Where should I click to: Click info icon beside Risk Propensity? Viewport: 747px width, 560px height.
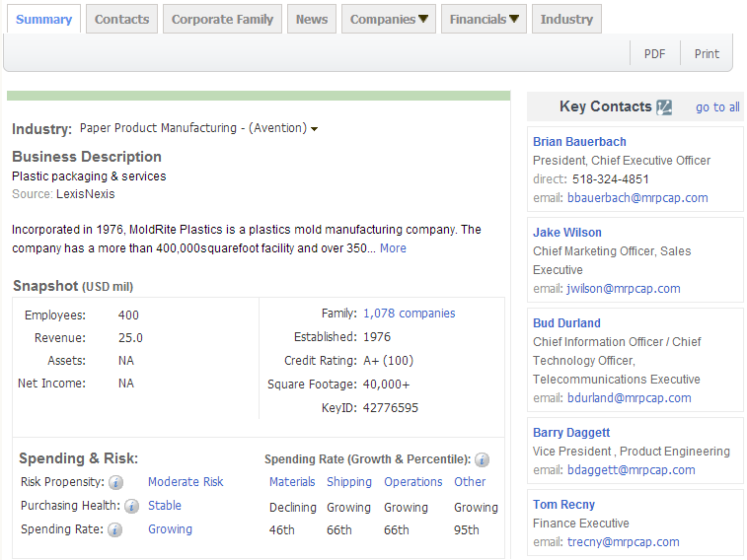[115, 483]
